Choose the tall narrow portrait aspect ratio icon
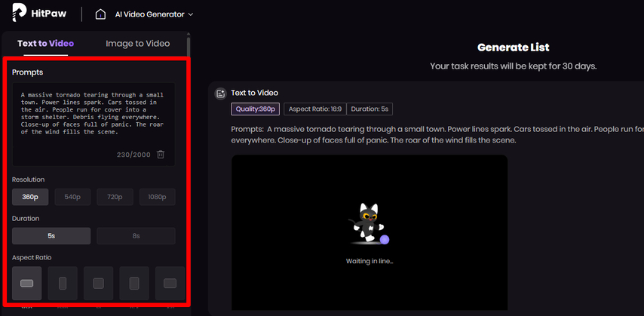644x316 pixels. 63,283
